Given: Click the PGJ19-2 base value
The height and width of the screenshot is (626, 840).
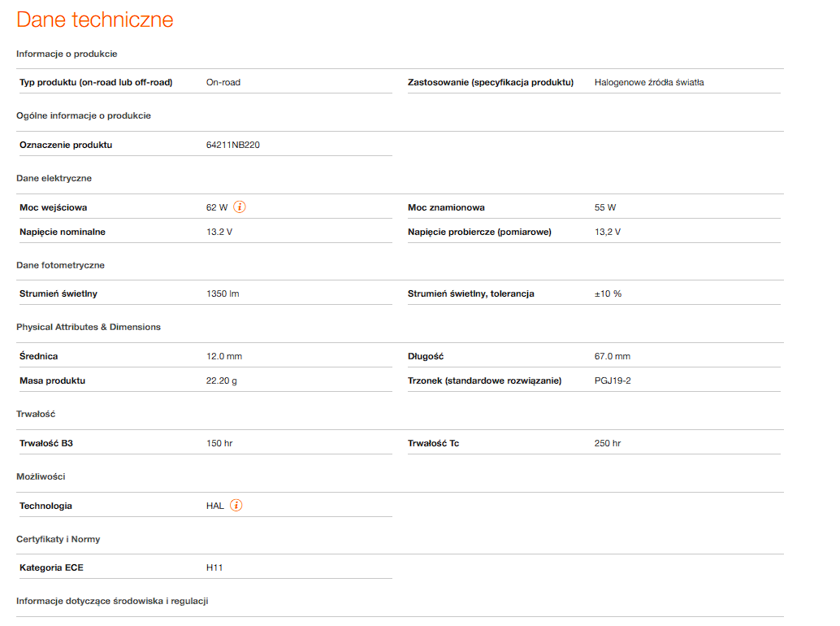Looking at the screenshot, I should pos(613,380).
